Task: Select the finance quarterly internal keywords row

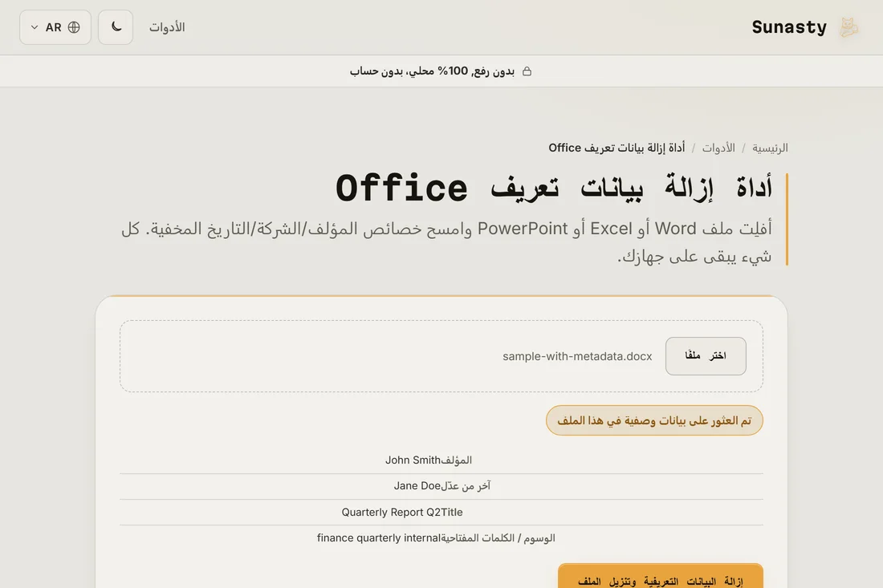Action: [441, 538]
